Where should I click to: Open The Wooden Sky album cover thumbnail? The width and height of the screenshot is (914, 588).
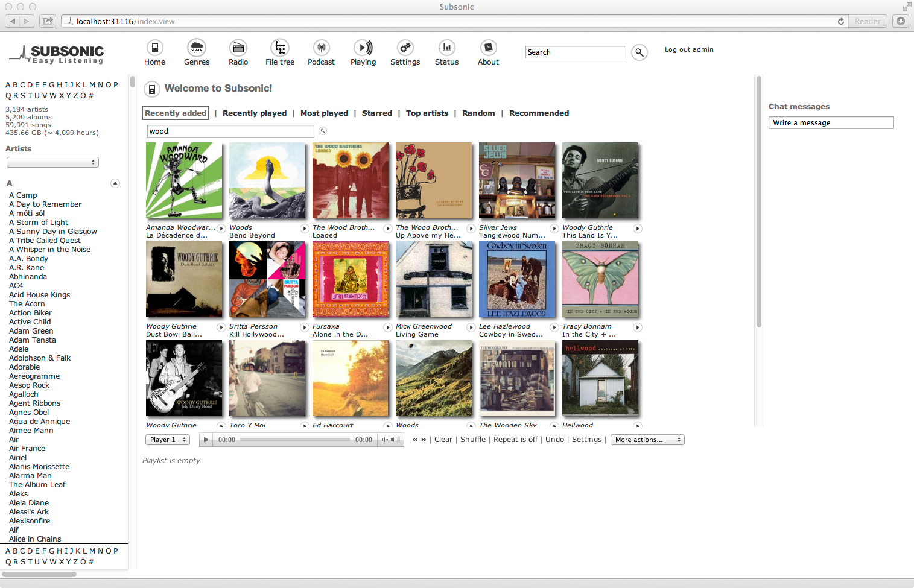coord(517,378)
